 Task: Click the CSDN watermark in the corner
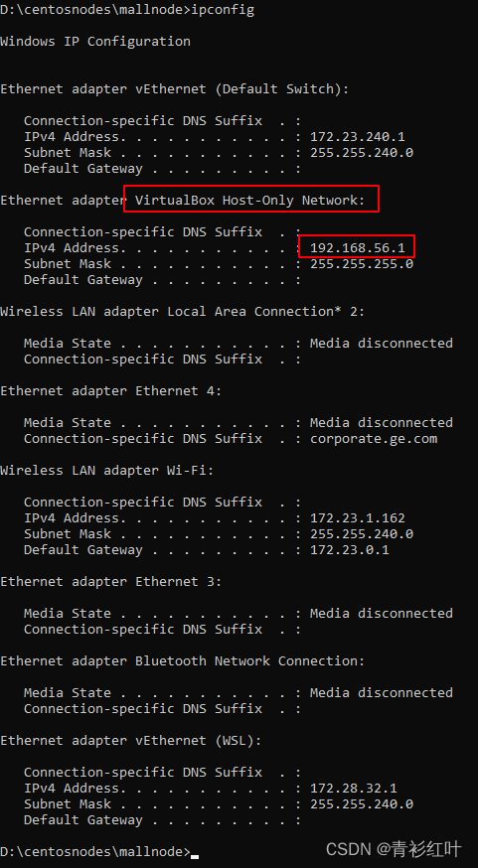(x=394, y=848)
